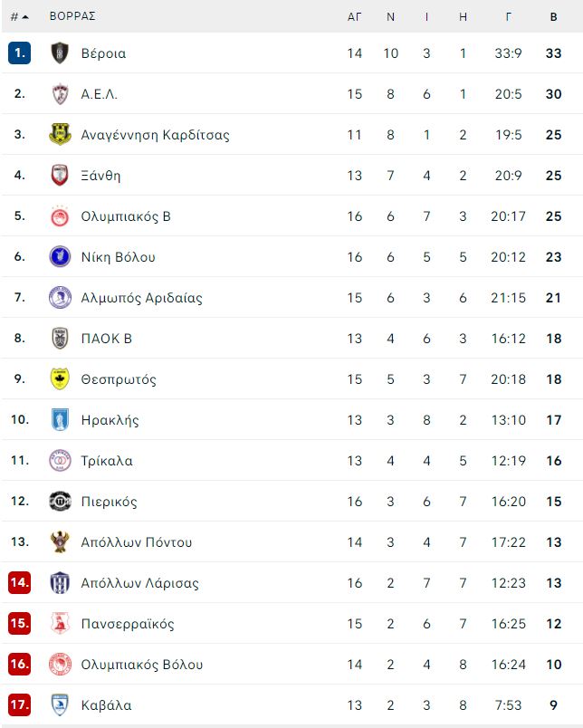The image size is (583, 728).
Task: Open the Πανσερραϊκός team link
Action: pyautogui.click(x=128, y=624)
